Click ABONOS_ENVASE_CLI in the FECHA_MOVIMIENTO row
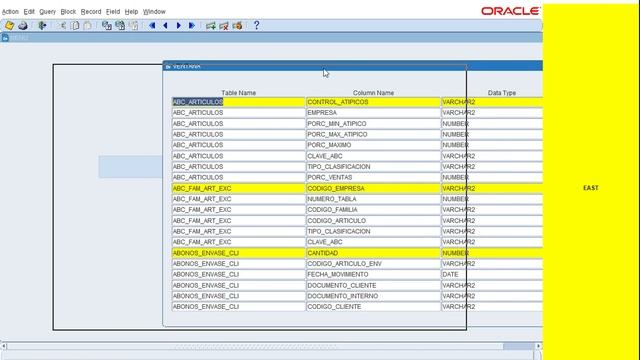The height and width of the screenshot is (360, 640). coord(238,274)
